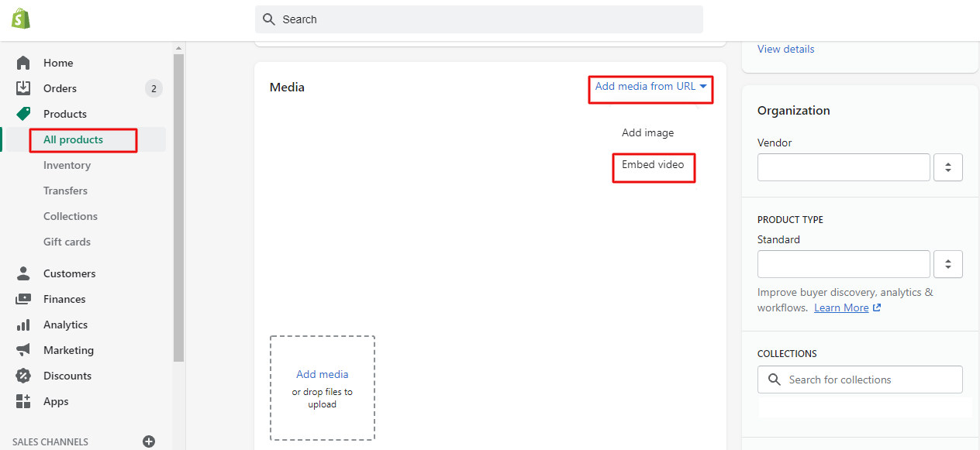Go to Inventory in the sidebar

coord(67,164)
